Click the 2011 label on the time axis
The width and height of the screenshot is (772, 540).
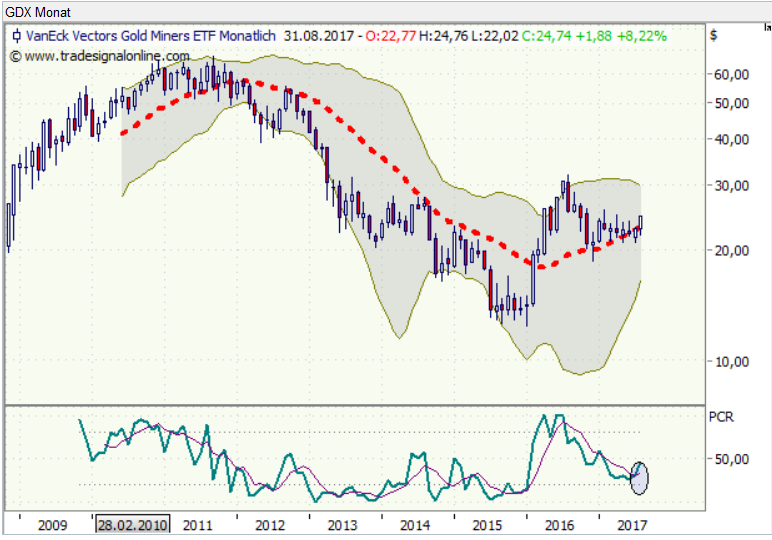[197, 525]
